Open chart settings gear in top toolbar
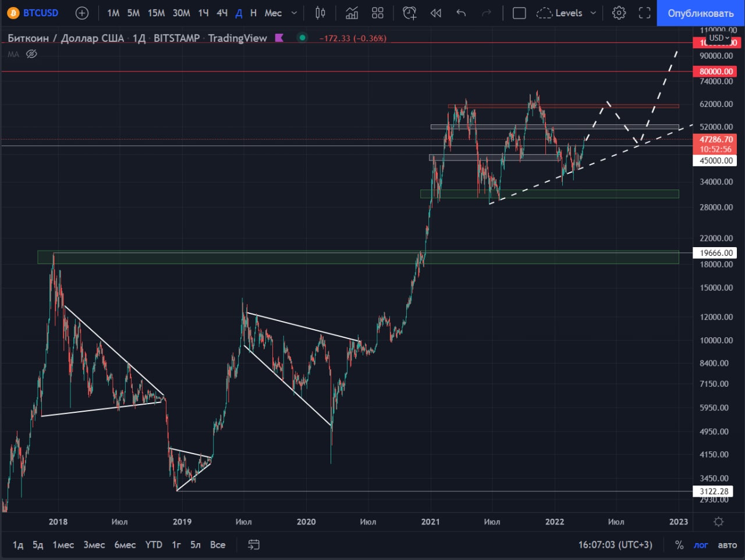Image resolution: width=745 pixels, height=560 pixels. click(619, 13)
